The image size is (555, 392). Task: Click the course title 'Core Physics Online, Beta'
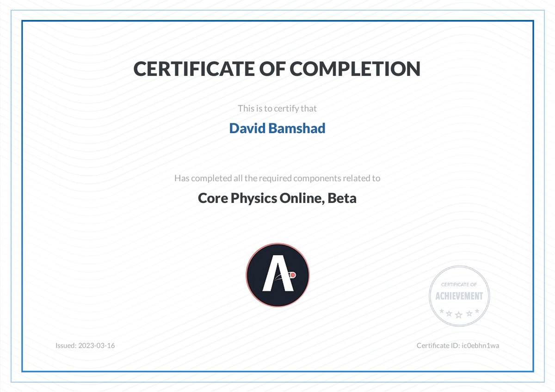[277, 198]
